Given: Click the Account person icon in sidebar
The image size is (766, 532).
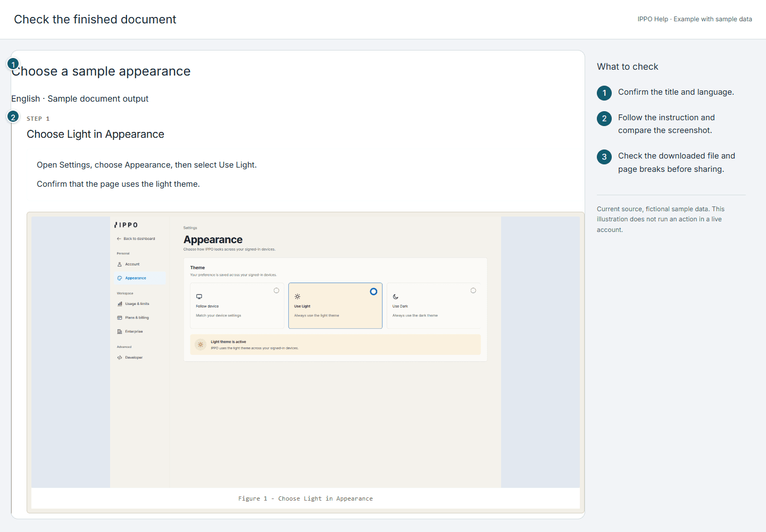Looking at the screenshot, I should tap(120, 264).
